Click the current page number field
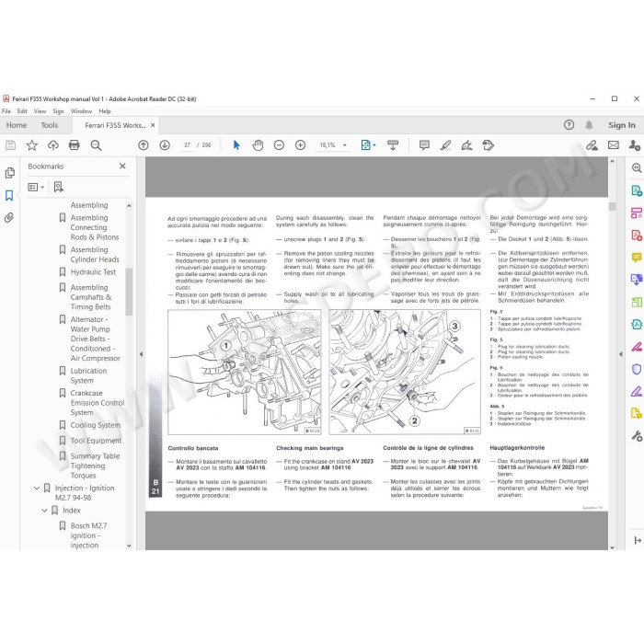Screen dimensions: 644x644 (187, 145)
